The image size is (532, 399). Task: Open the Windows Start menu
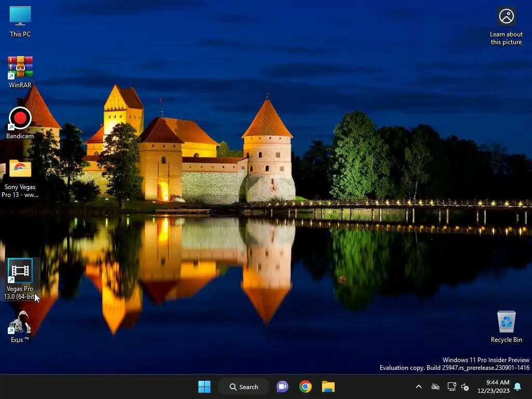204,387
